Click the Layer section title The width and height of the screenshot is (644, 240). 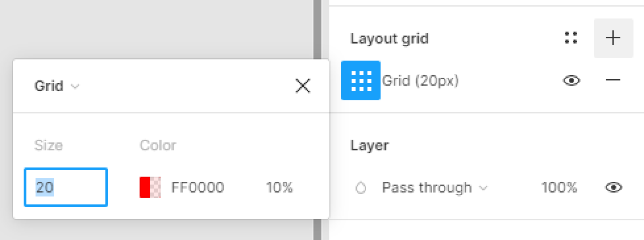point(369,146)
